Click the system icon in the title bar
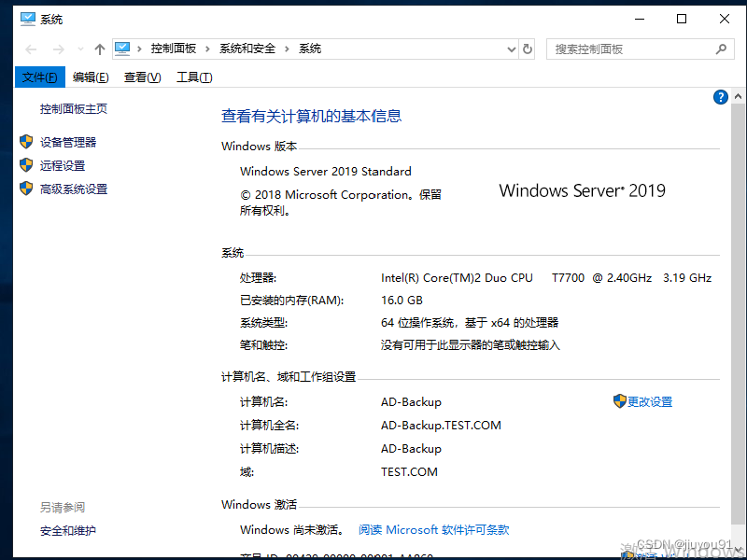The image size is (747, 560). (x=28, y=19)
